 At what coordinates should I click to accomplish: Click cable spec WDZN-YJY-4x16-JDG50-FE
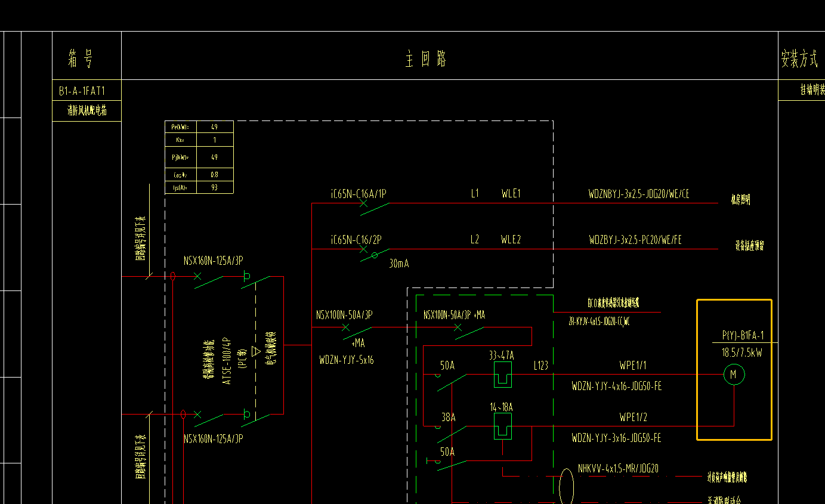pyautogui.click(x=617, y=386)
